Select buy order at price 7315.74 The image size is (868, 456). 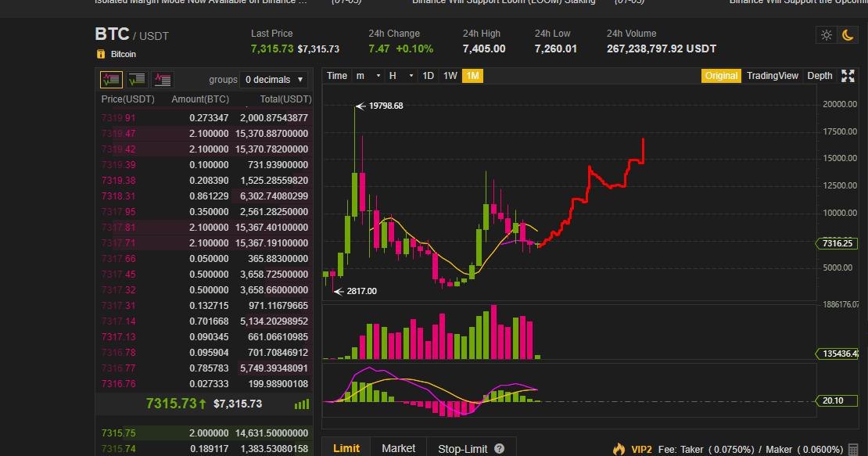point(204,449)
